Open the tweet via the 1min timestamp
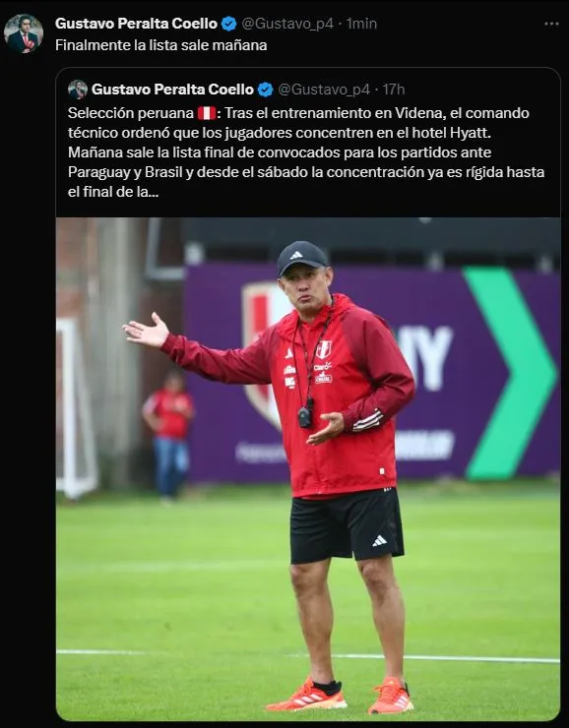Image resolution: width=569 pixels, height=728 pixels. (x=362, y=24)
